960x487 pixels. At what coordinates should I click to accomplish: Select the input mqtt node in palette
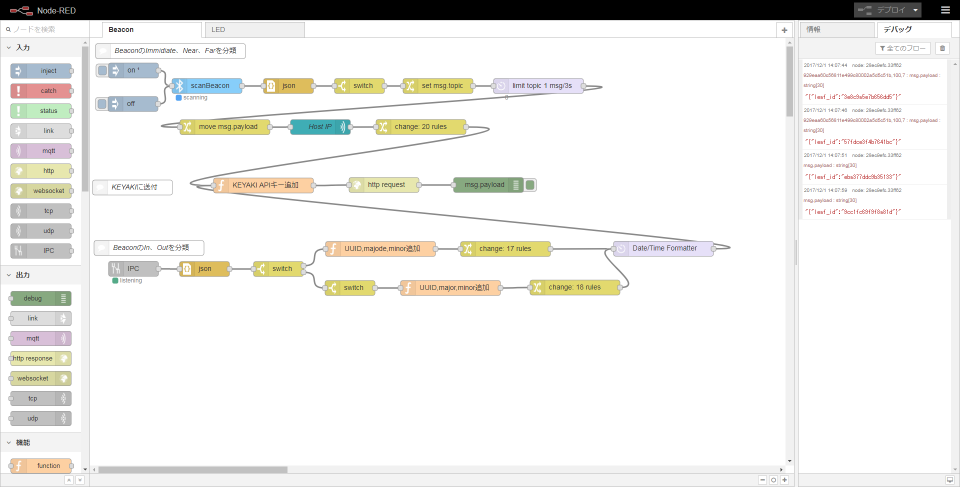(x=41, y=151)
